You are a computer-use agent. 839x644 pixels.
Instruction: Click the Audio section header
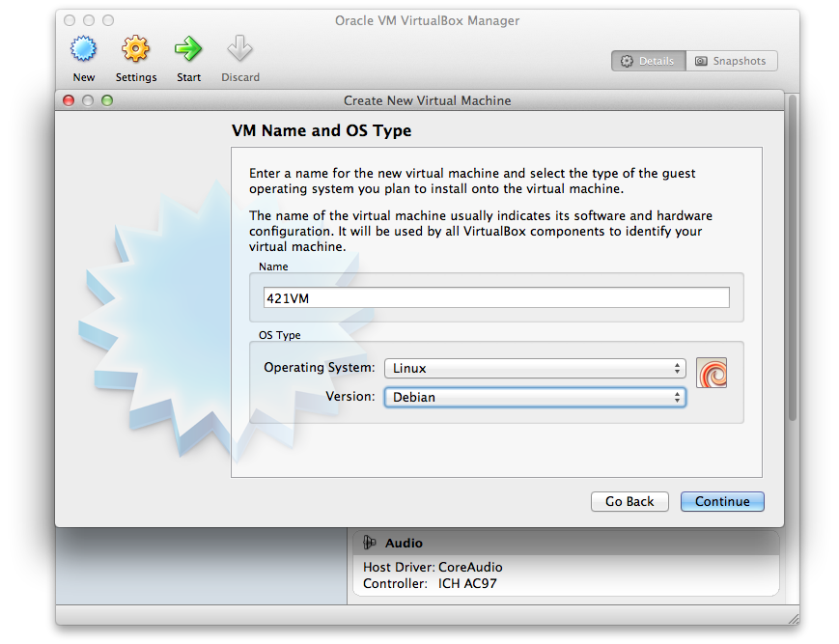pyautogui.click(x=566, y=543)
